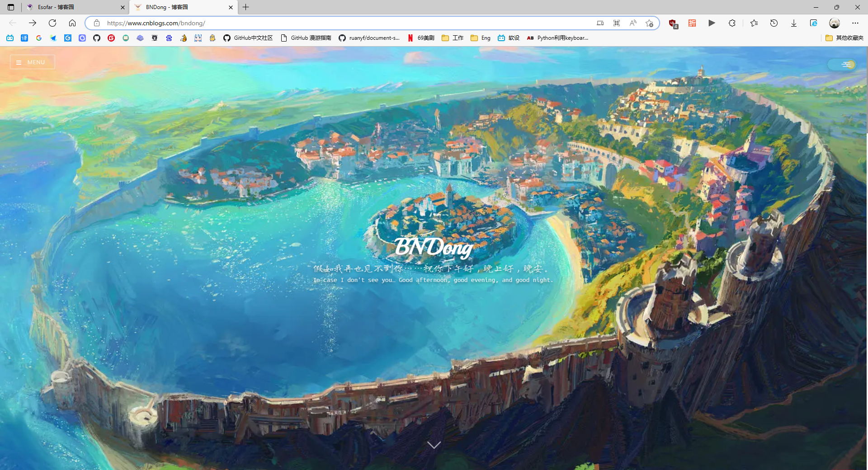The height and width of the screenshot is (470, 868).
Task: Open the blue paper-plane bookmark
Action: point(53,38)
